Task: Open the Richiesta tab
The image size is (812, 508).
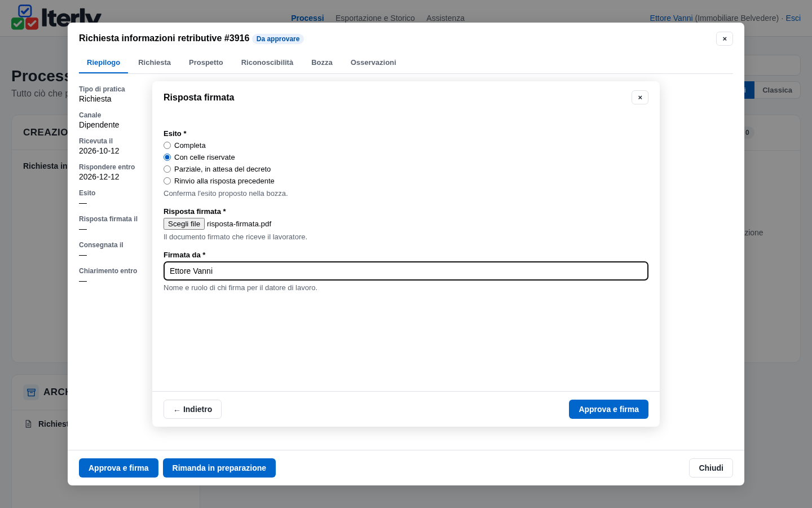Action: [155, 63]
